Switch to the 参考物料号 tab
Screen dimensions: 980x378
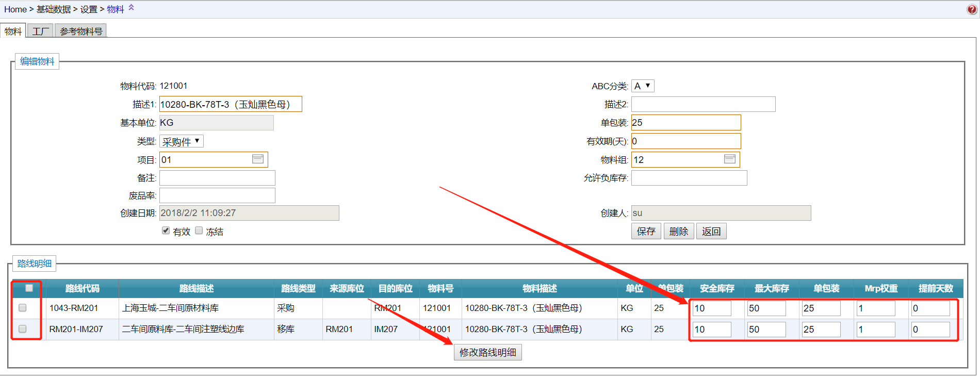click(81, 31)
